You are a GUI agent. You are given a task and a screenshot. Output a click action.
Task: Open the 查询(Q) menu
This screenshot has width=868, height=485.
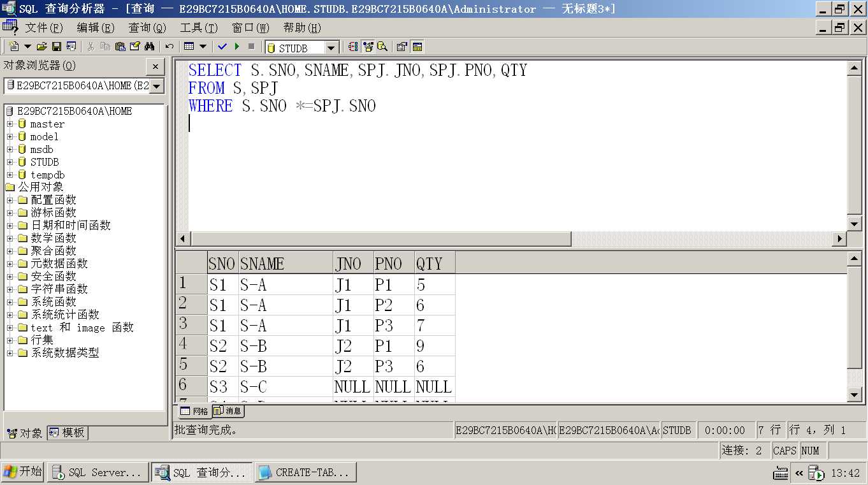point(147,28)
